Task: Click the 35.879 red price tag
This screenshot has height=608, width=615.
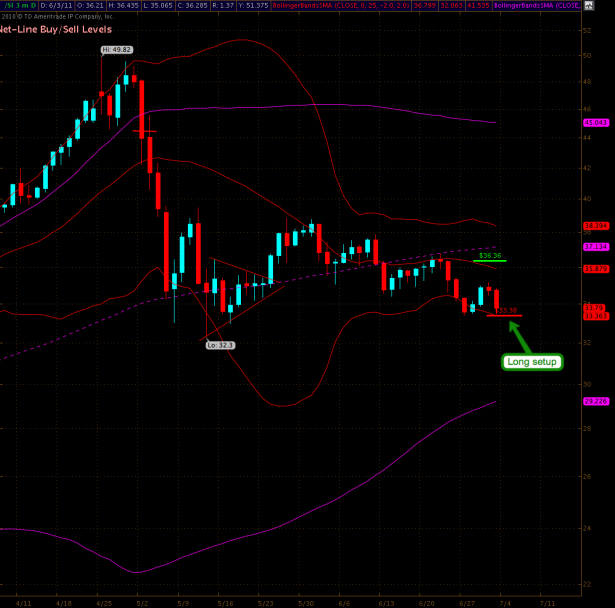Action: click(x=596, y=267)
